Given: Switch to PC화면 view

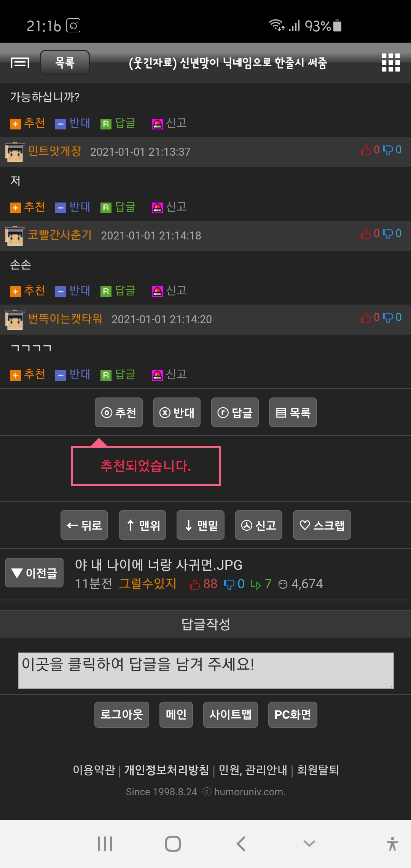Looking at the screenshot, I should 293,715.
